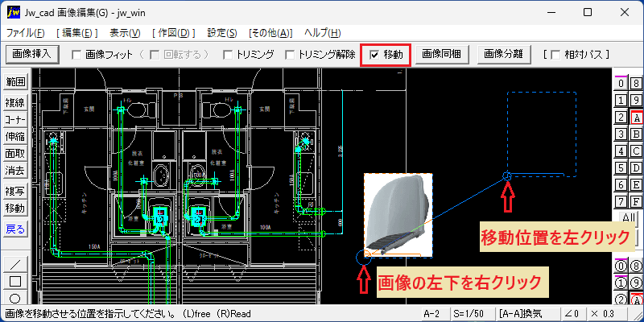Select layer group circled 0 button
The width and height of the screenshot is (644, 322).
point(621,266)
